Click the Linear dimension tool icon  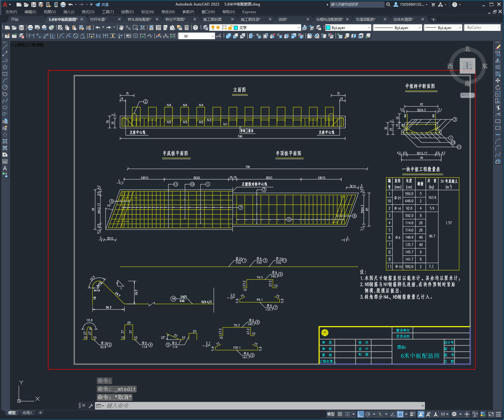[31, 36]
